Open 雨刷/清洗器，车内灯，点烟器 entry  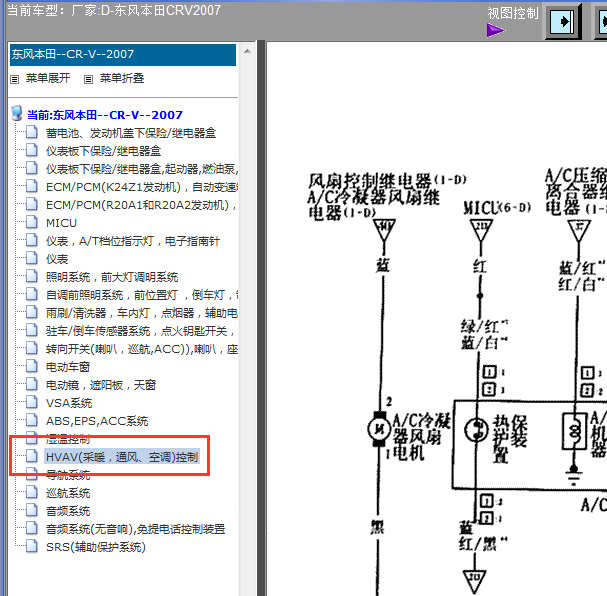point(142,313)
